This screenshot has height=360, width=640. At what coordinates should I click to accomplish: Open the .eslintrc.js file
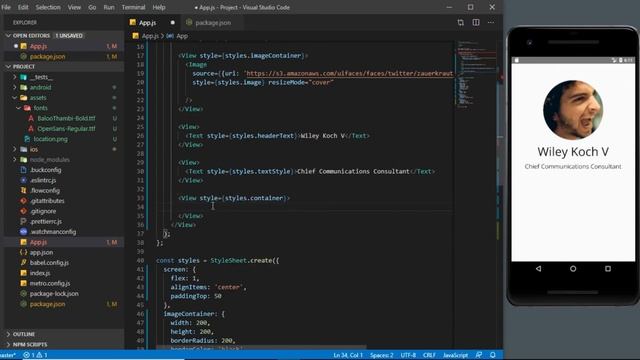43,180
